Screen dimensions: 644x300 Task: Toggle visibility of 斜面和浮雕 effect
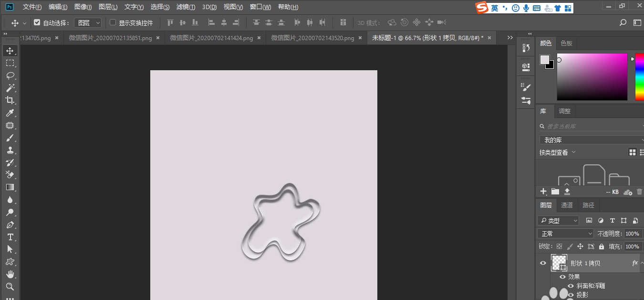[571, 286]
